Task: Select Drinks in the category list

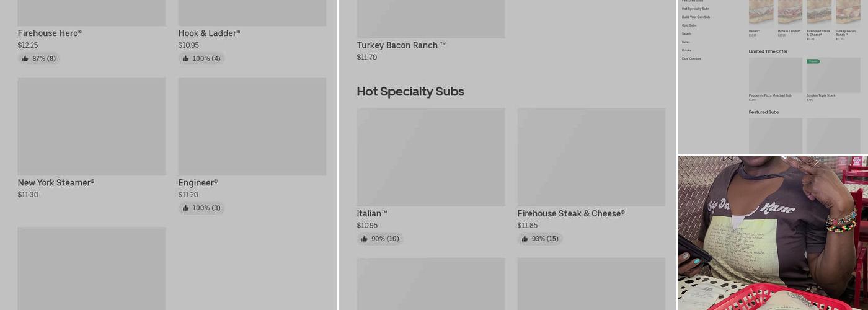Action: 686,50
